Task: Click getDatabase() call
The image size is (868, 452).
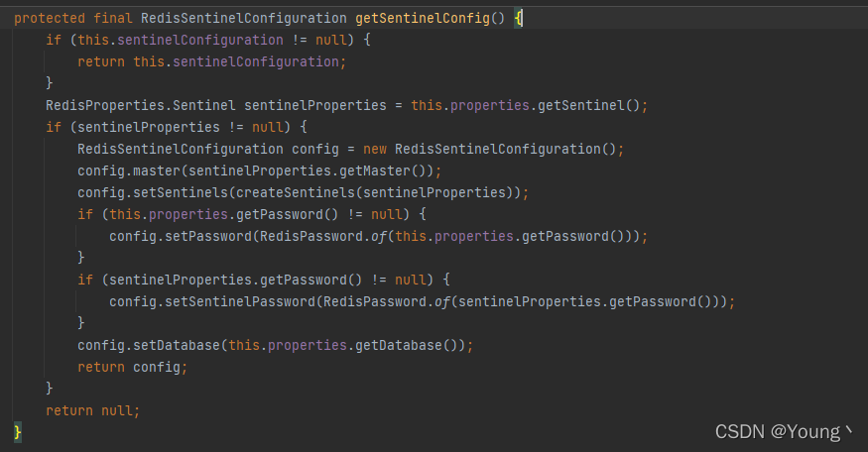Action: (x=407, y=345)
